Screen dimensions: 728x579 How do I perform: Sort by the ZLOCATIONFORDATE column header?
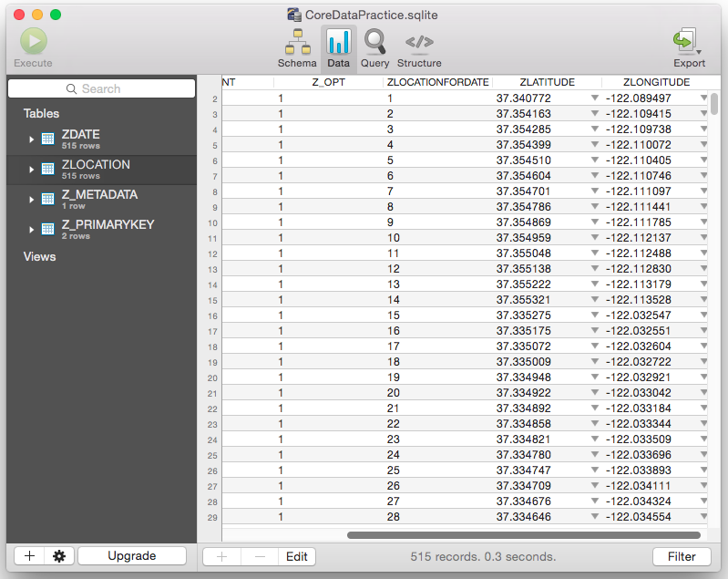coord(438,82)
